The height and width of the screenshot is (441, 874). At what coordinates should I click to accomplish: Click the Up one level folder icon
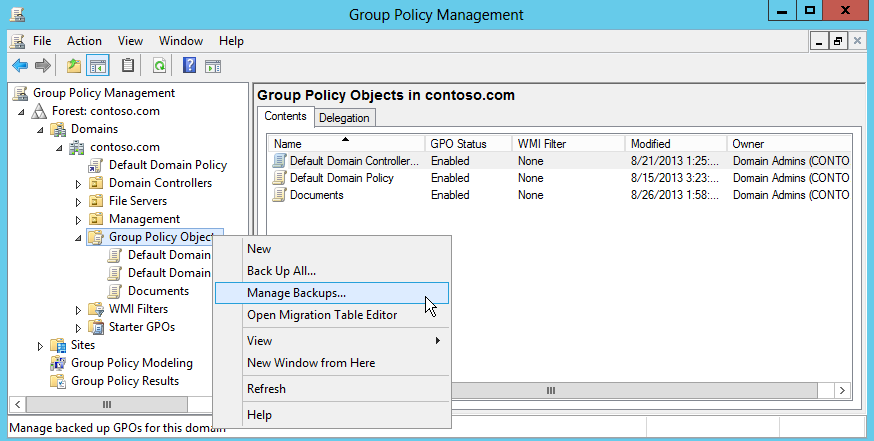[74, 66]
